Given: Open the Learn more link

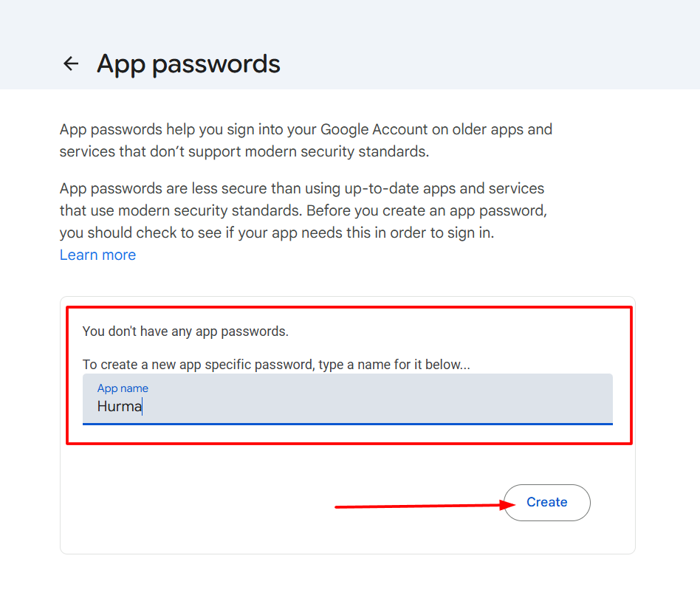Looking at the screenshot, I should 97,255.
